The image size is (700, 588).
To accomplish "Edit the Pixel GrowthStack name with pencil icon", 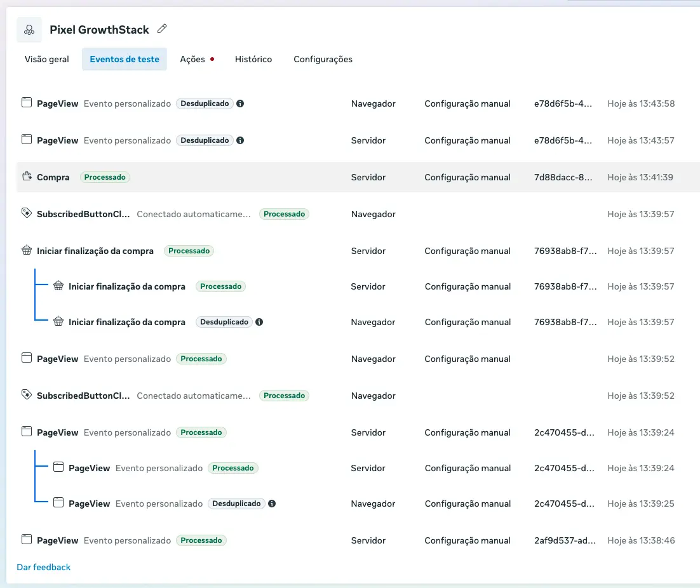I will (162, 29).
